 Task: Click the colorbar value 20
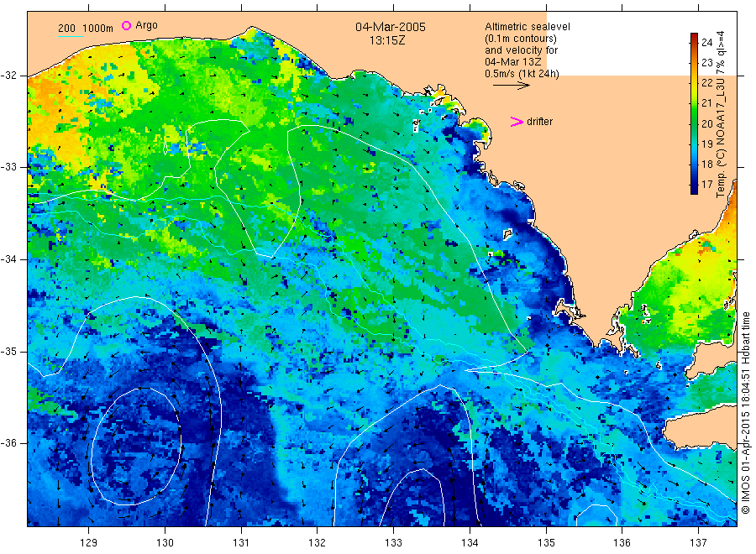(706, 123)
